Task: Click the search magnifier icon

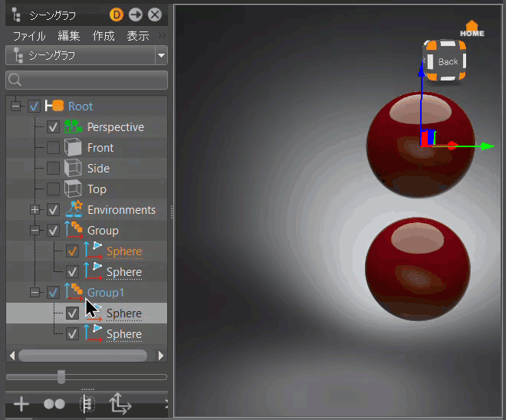Action: click(x=15, y=80)
